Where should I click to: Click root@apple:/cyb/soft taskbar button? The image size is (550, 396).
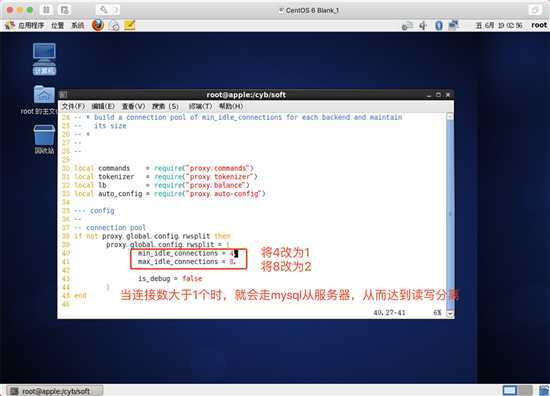[x=55, y=391]
